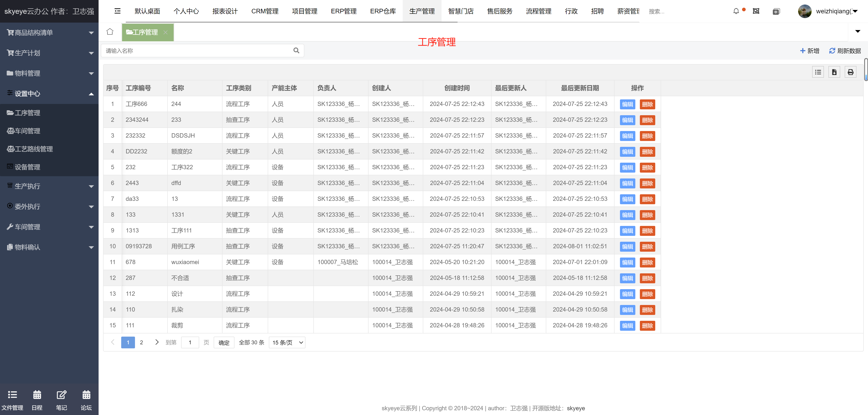Click the notification bell icon

click(x=736, y=11)
